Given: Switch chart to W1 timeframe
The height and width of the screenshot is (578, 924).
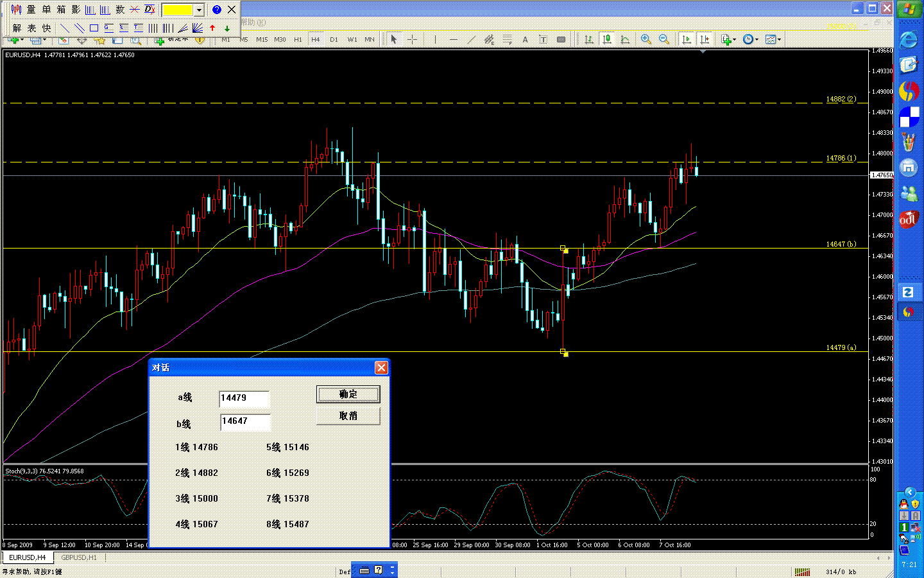Looking at the screenshot, I should pos(352,40).
